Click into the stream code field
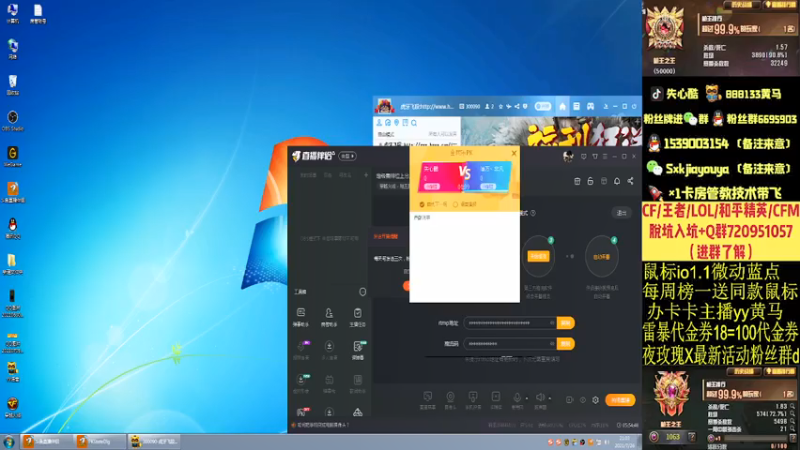The height and width of the screenshot is (450, 800). pyautogui.click(x=510, y=344)
